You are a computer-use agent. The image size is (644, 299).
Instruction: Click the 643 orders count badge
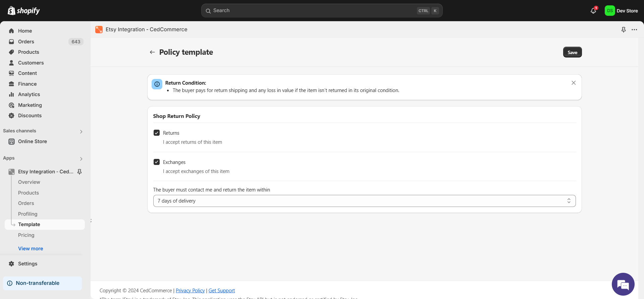pos(76,42)
